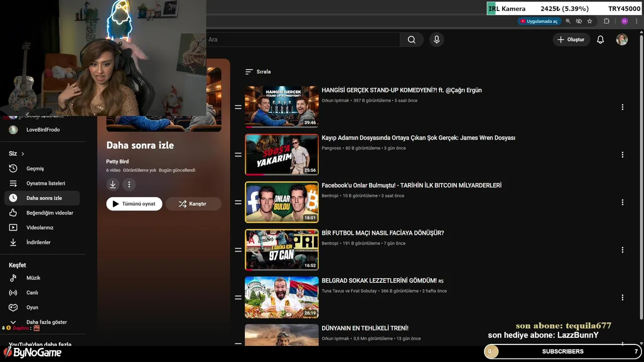Grab reorder handle of Kayıp Adamın Dosyasında video
Screen dimensions: 644x362
(x=238, y=155)
